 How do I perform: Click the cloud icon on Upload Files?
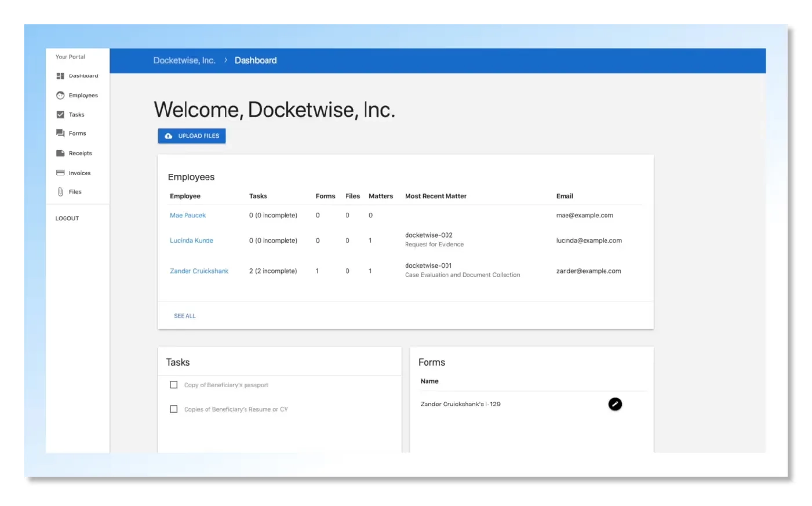(168, 136)
